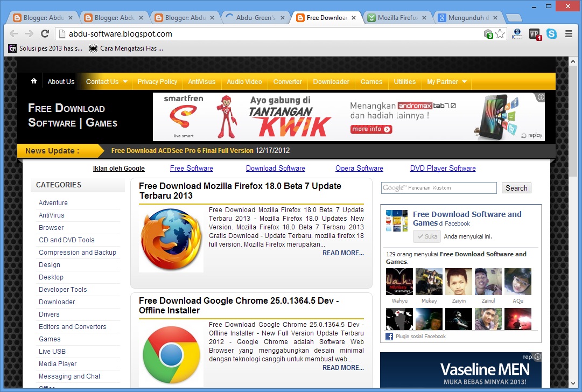Click the ad info icon on Smartfren banner
The width and height of the screenshot is (582, 392).
pos(541,97)
